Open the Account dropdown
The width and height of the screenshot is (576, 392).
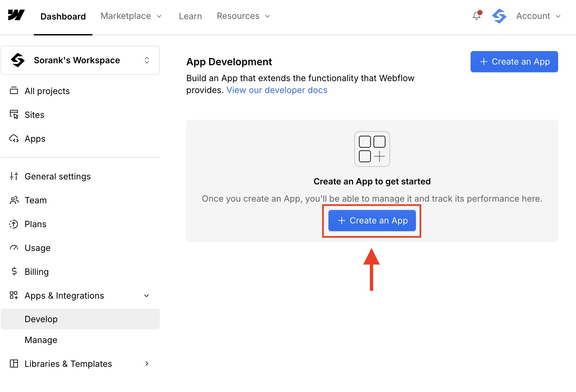(538, 16)
